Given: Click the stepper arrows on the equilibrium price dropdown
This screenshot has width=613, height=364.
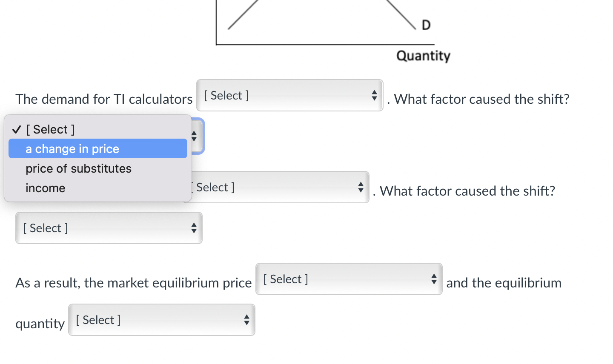Looking at the screenshot, I should [x=434, y=279].
